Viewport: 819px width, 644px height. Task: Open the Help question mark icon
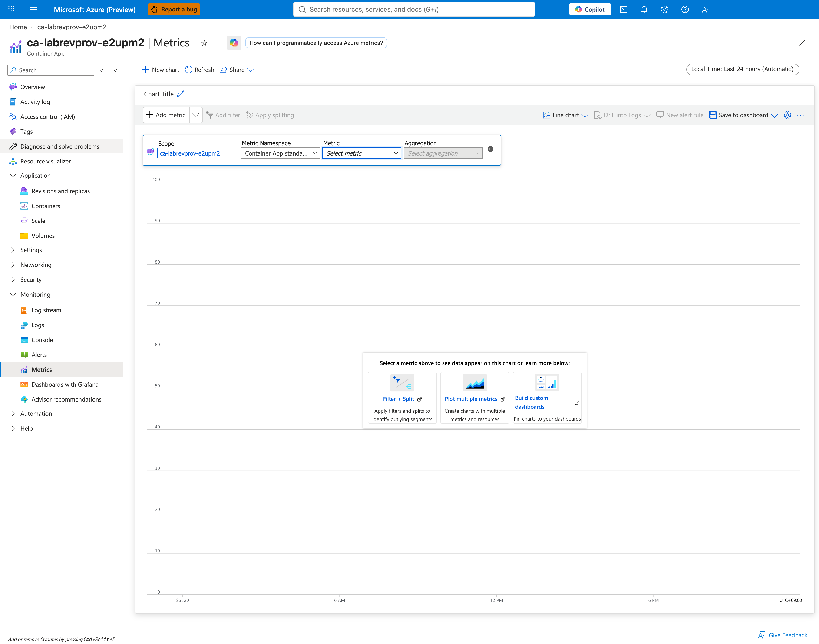tap(685, 9)
